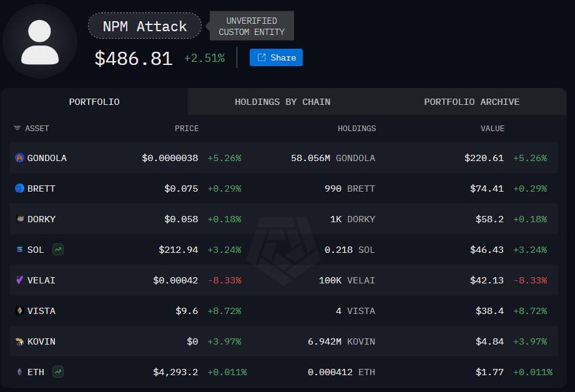This screenshot has width=575, height=392.
Task: Select the Portfolio tab
Action: click(x=94, y=102)
